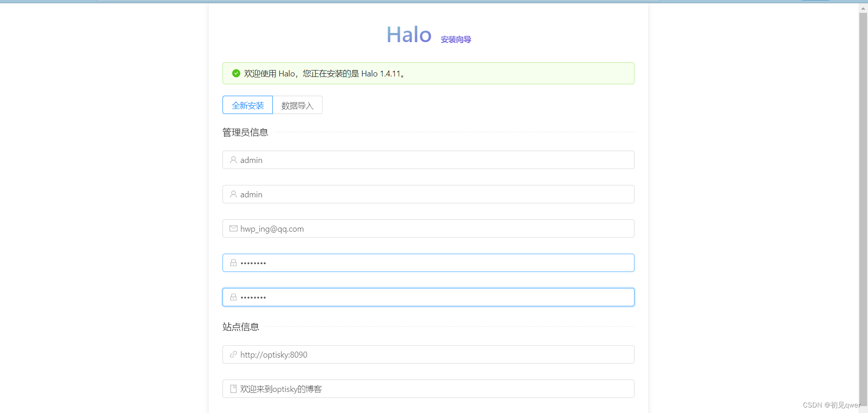
Task: Focus the confirm password field
Action: [x=429, y=297]
